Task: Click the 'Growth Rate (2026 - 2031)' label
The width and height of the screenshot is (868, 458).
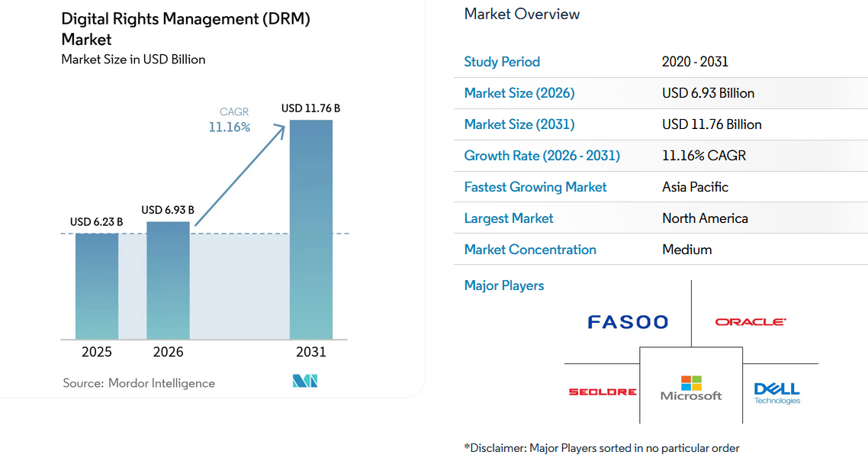Action: pos(542,156)
